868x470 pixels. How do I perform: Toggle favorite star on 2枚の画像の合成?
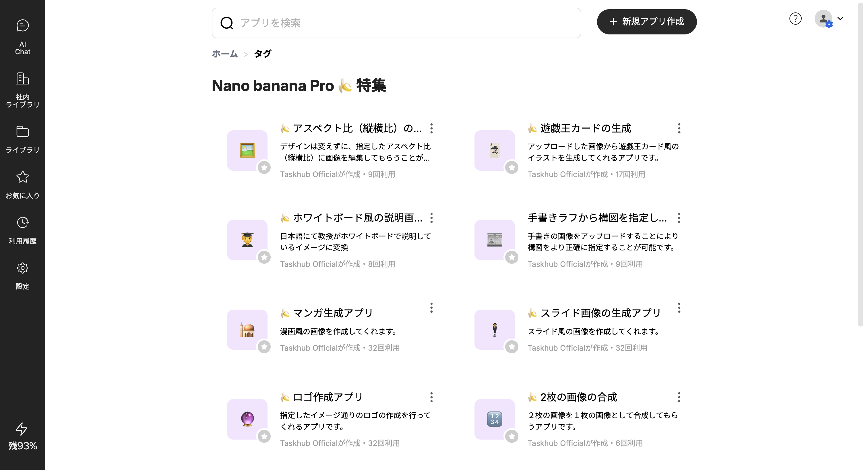511,436
